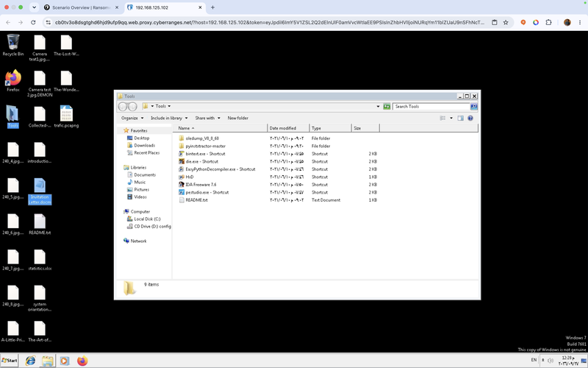Open the Recycle Bin desktop icon
The width and height of the screenshot is (588, 368).
(x=13, y=45)
